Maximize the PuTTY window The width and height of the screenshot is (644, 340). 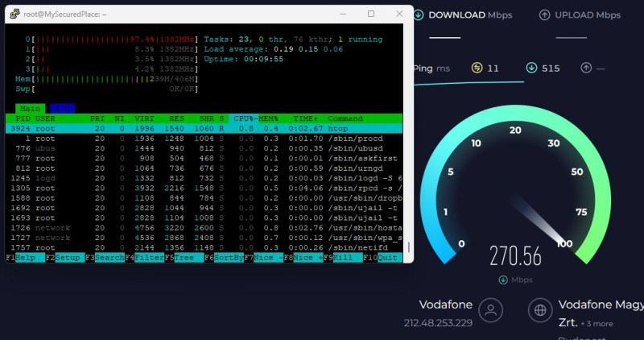click(x=371, y=14)
